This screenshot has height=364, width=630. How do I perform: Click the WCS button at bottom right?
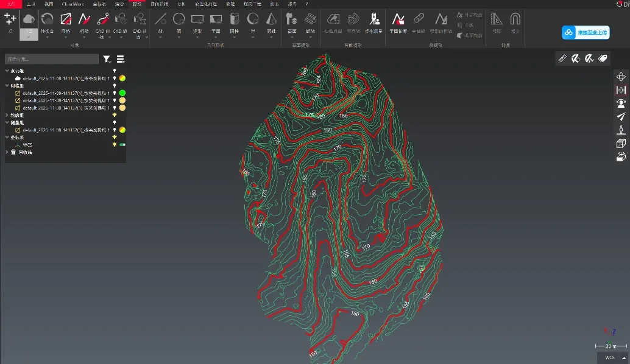coord(612,357)
